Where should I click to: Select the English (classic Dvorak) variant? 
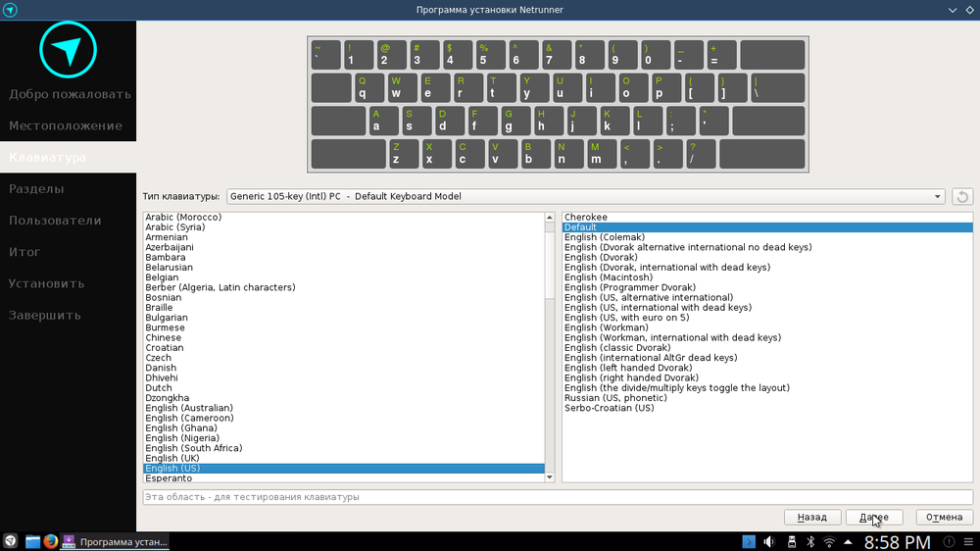coord(767,348)
